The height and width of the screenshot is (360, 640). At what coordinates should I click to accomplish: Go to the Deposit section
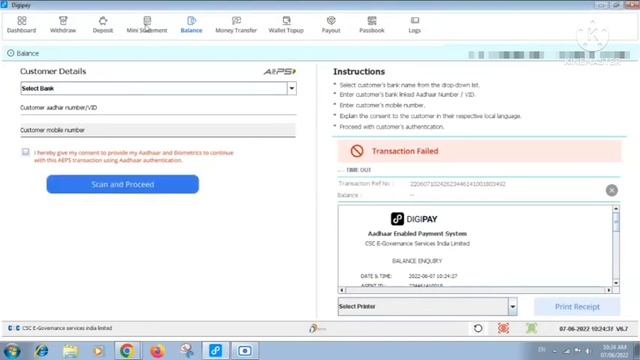point(103,24)
